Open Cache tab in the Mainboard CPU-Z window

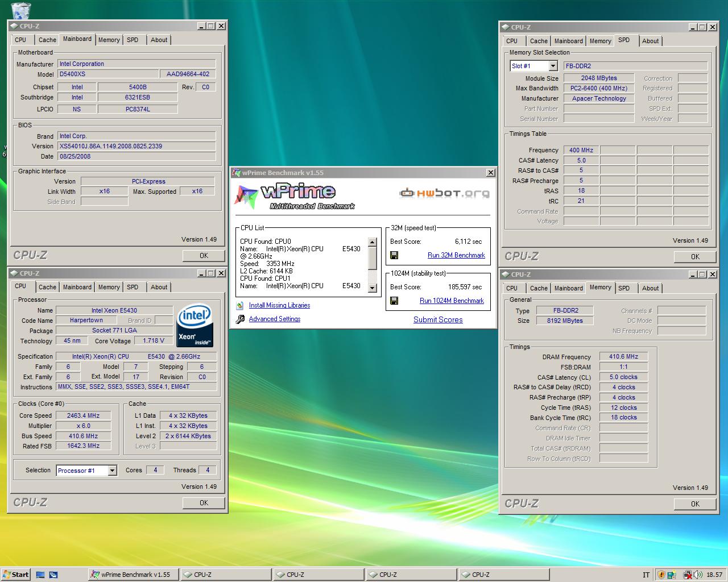[47, 40]
